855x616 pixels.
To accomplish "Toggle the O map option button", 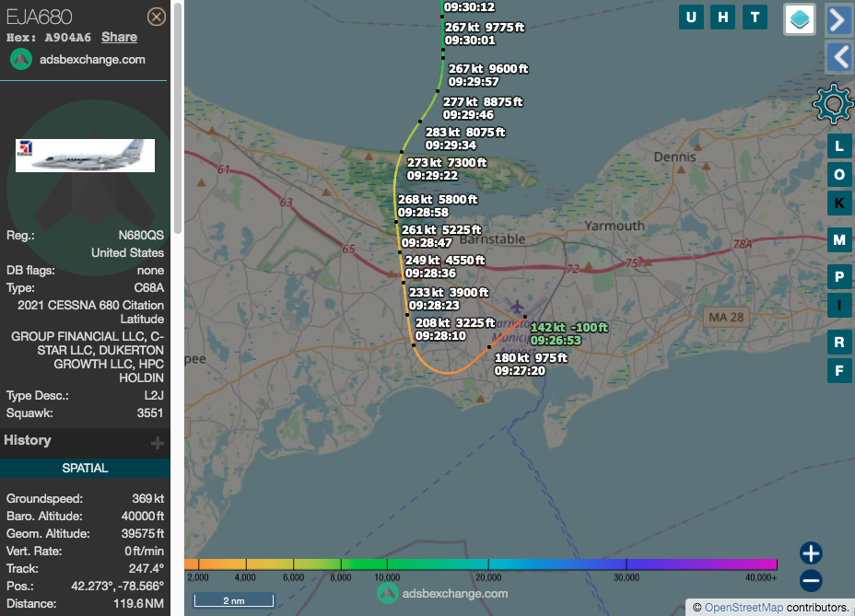I will click(x=839, y=174).
